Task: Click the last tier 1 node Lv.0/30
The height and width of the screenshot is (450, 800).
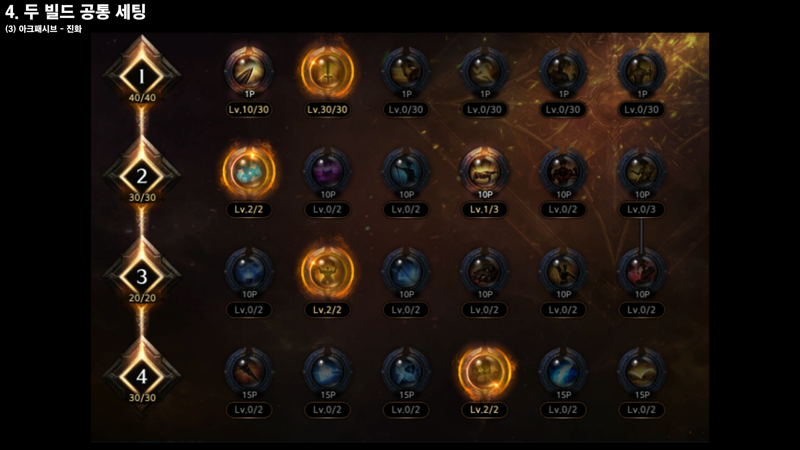Action: [641, 72]
